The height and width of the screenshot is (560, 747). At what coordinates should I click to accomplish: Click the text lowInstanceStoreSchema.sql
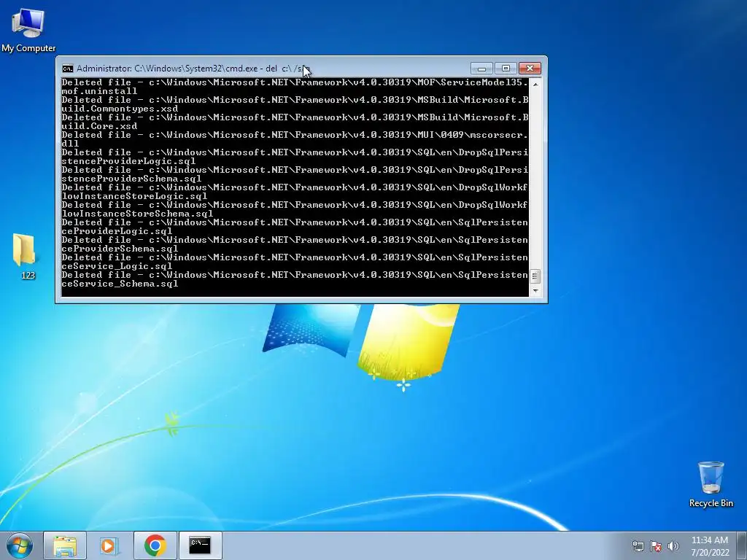click(x=137, y=214)
